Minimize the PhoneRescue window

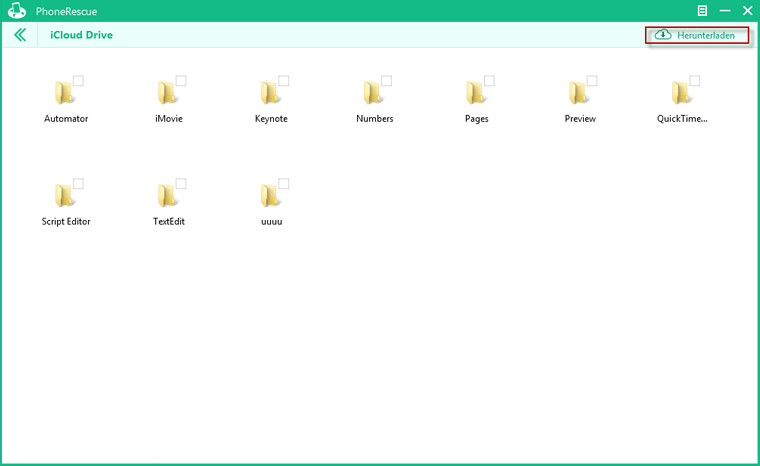tap(725, 11)
